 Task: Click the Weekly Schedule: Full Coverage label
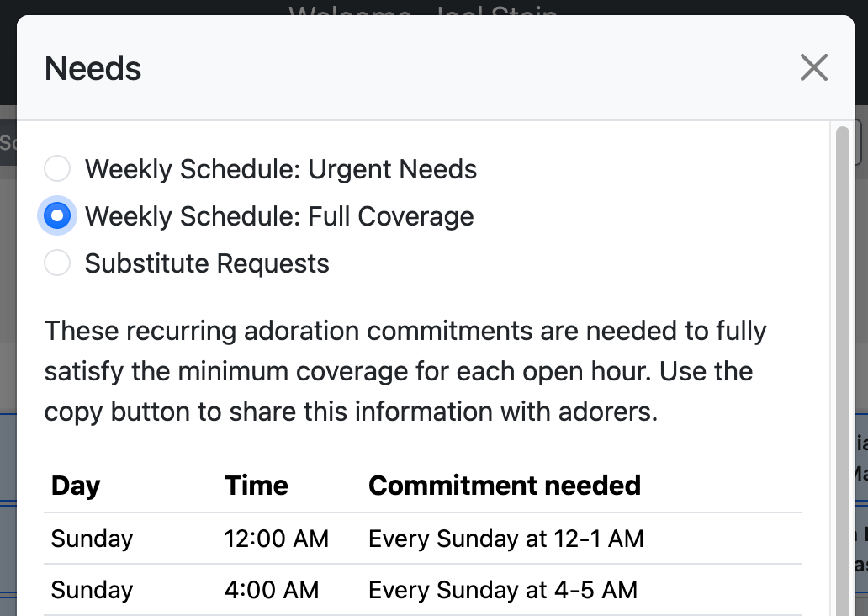tap(279, 216)
